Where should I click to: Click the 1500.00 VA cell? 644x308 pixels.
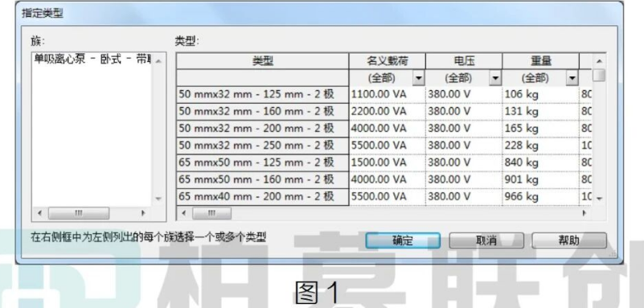pos(388,163)
